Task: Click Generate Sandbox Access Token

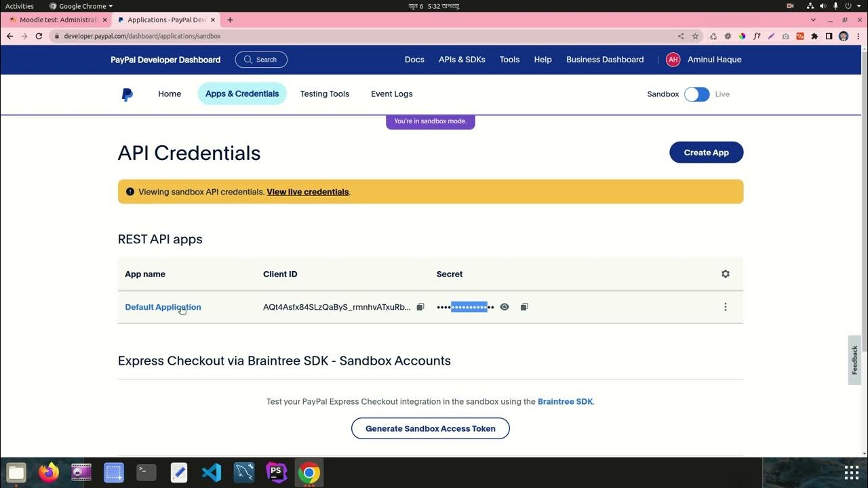Action: 431,428
